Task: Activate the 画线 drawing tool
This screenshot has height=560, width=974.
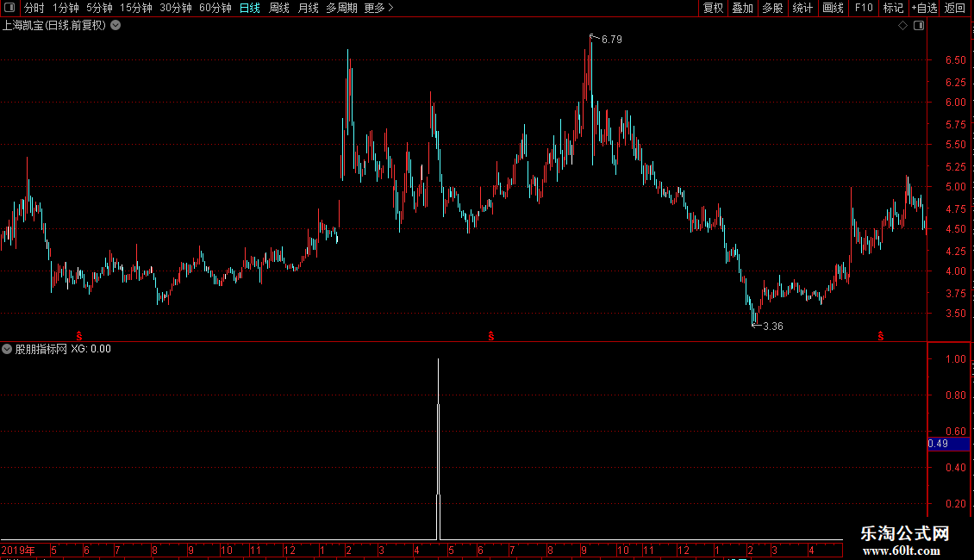Action: point(833,8)
